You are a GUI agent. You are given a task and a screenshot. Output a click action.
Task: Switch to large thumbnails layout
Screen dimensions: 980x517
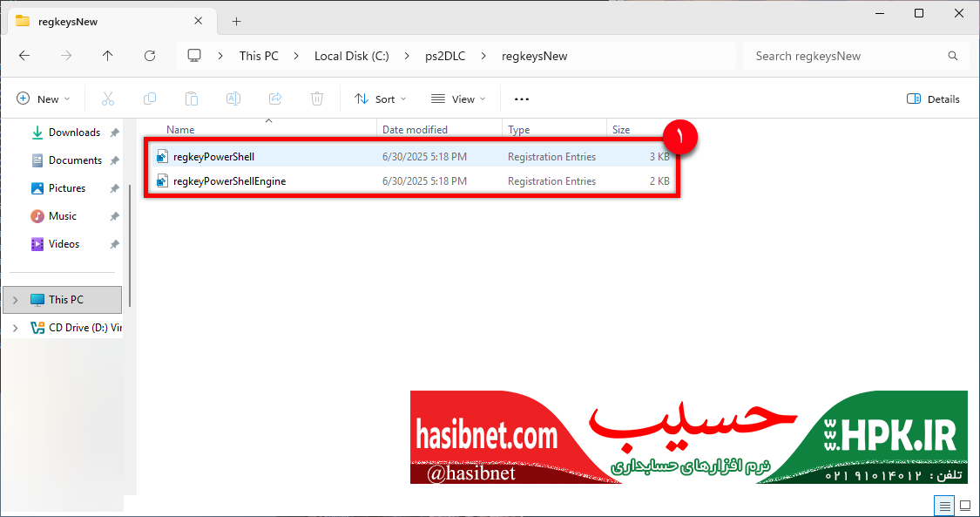click(964, 506)
